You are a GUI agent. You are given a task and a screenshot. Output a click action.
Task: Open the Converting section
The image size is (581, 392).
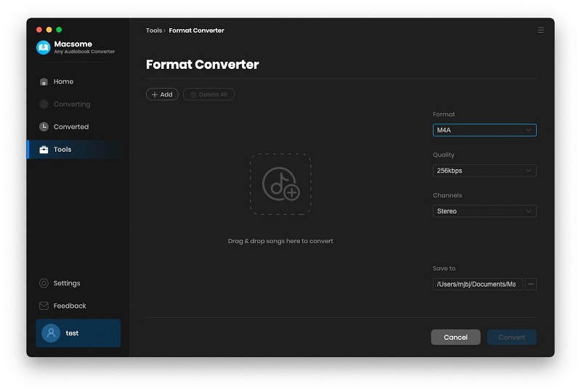click(78, 104)
